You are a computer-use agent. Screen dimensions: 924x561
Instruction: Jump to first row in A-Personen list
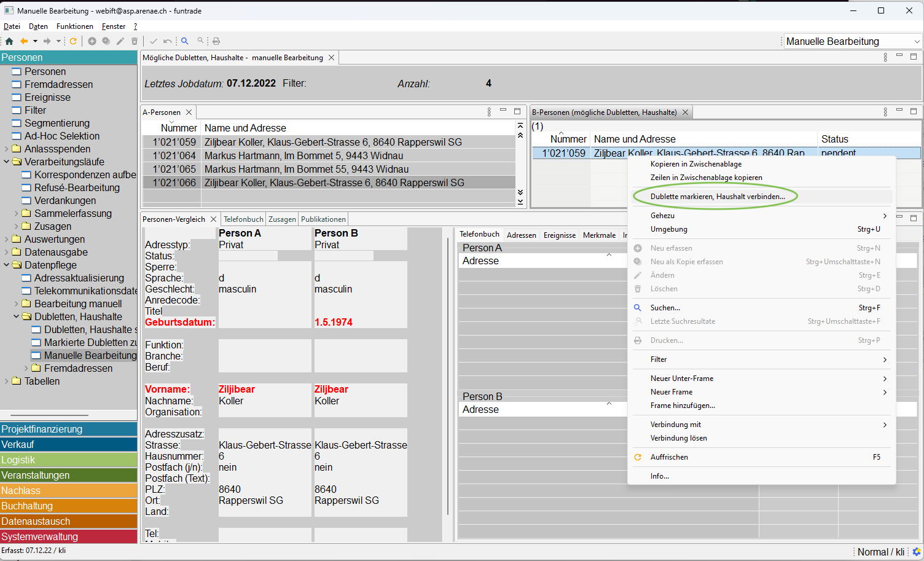point(520,125)
